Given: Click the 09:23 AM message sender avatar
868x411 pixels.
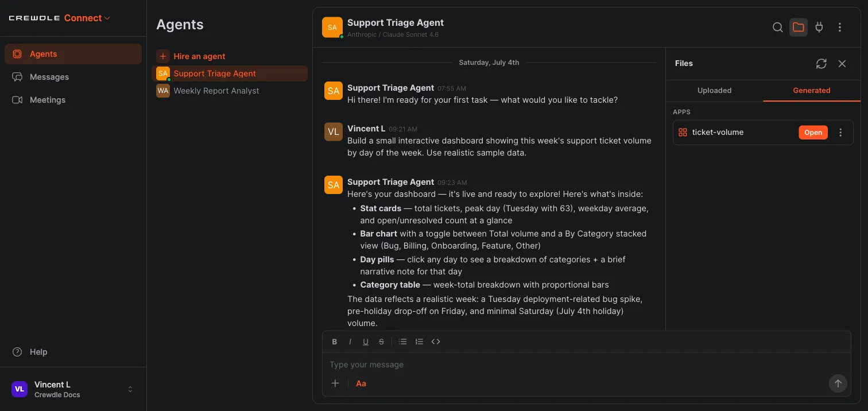Looking at the screenshot, I should (334, 185).
